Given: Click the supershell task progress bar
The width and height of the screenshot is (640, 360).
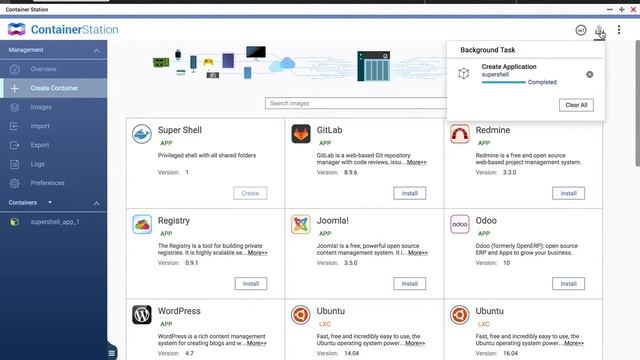Looking at the screenshot, I should [x=503, y=82].
